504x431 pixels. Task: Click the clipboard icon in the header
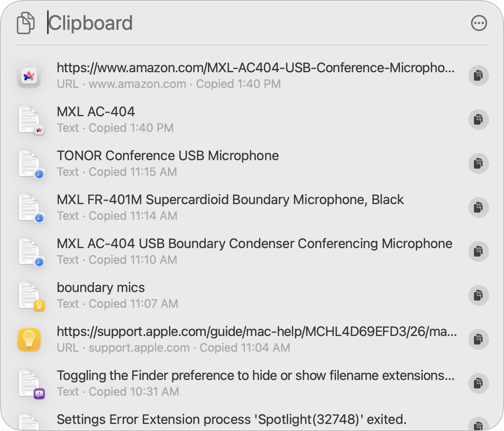25,23
